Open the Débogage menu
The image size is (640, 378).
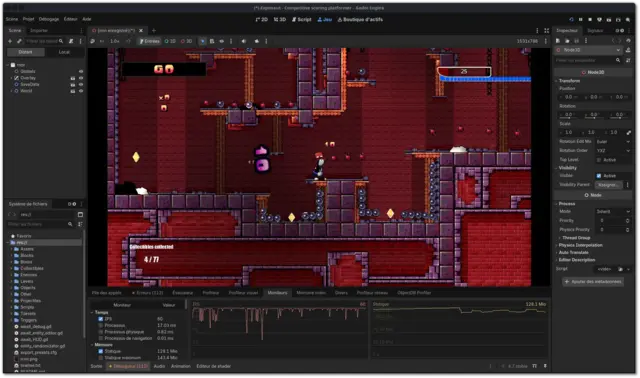point(49,19)
